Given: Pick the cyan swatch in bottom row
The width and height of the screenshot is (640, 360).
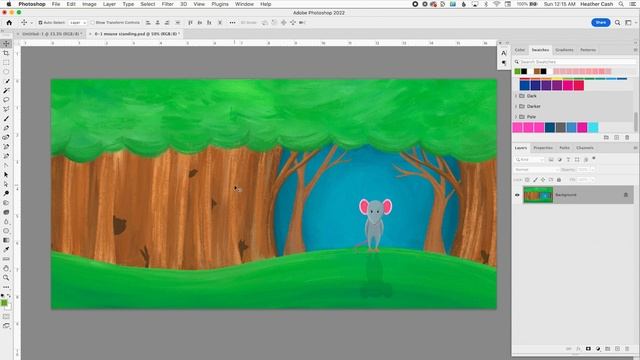Looking at the screenshot, I should (x=593, y=127).
